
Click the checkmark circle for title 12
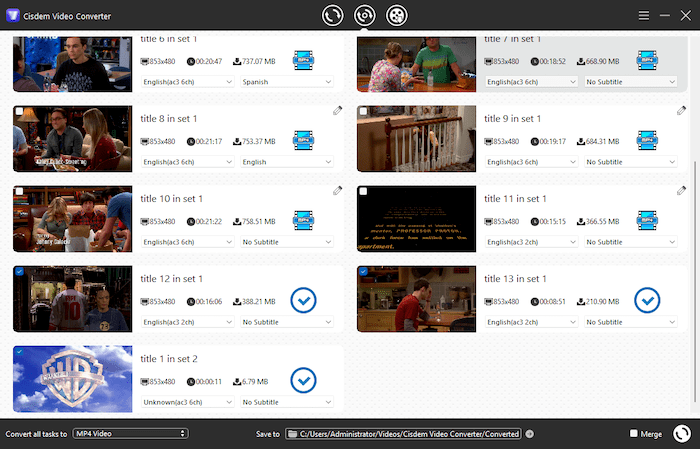[304, 300]
